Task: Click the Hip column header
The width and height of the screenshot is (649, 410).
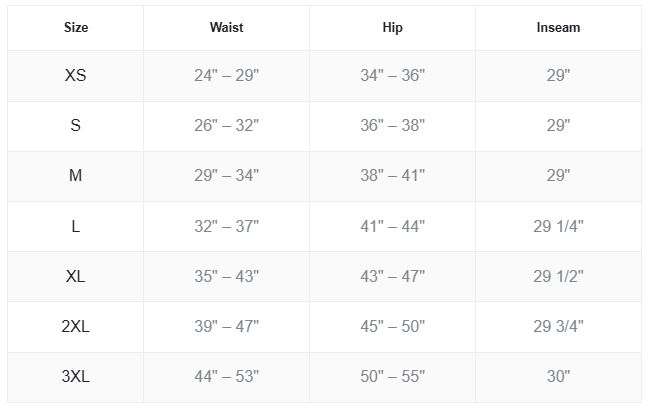Action: coord(392,28)
